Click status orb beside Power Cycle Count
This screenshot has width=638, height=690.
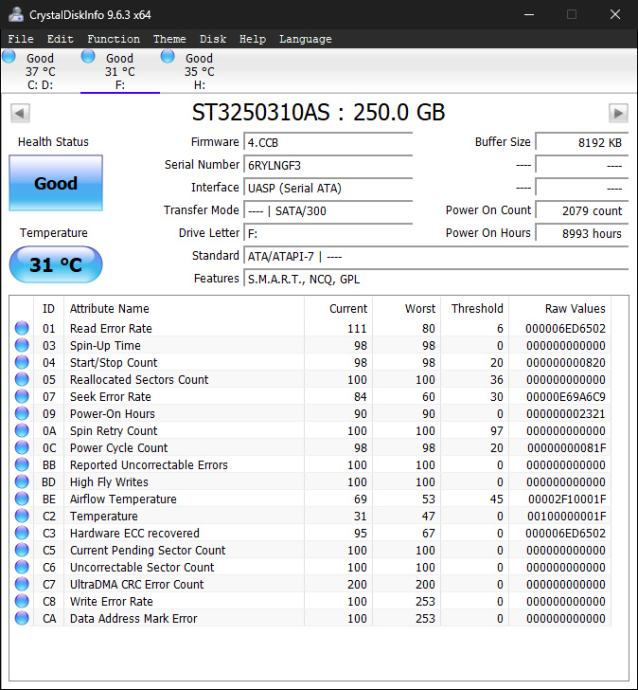pyautogui.click(x=22, y=448)
